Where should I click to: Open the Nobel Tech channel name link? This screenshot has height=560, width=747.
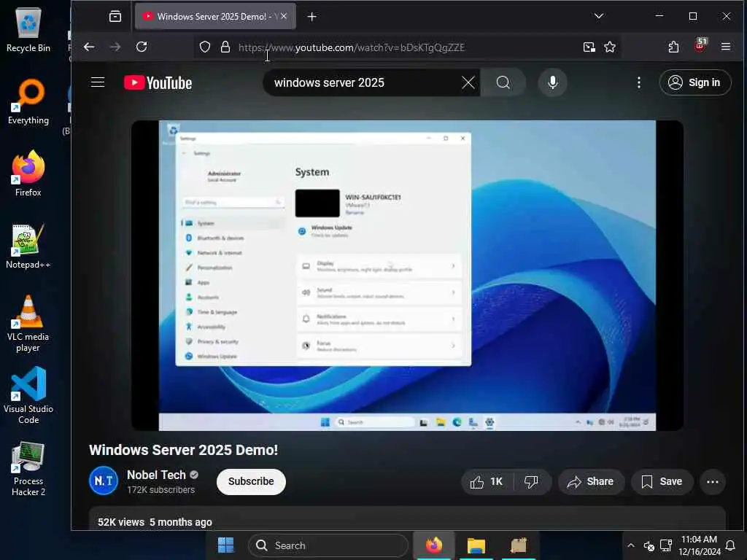click(x=156, y=475)
